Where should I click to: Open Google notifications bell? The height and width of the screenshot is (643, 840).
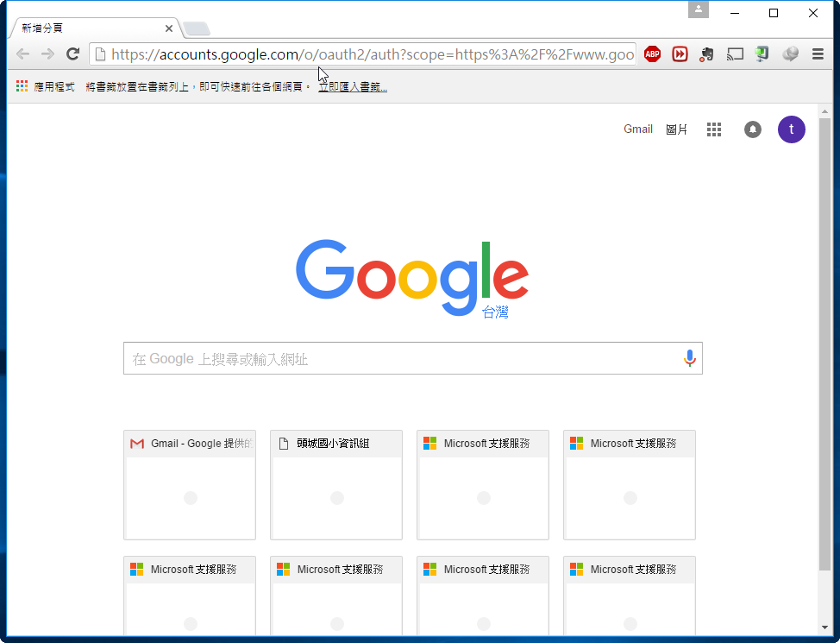tap(753, 129)
